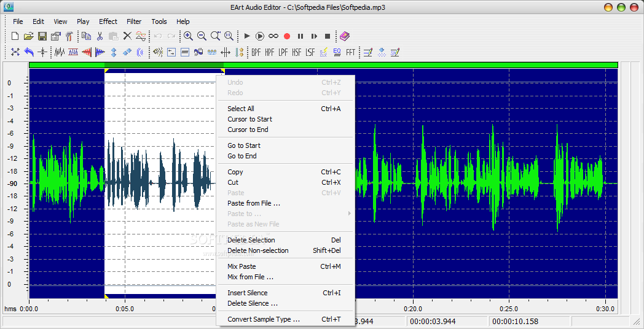Open the Filter menu
Image resolution: width=644 pixels, height=329 pixels.
(134, 21)
